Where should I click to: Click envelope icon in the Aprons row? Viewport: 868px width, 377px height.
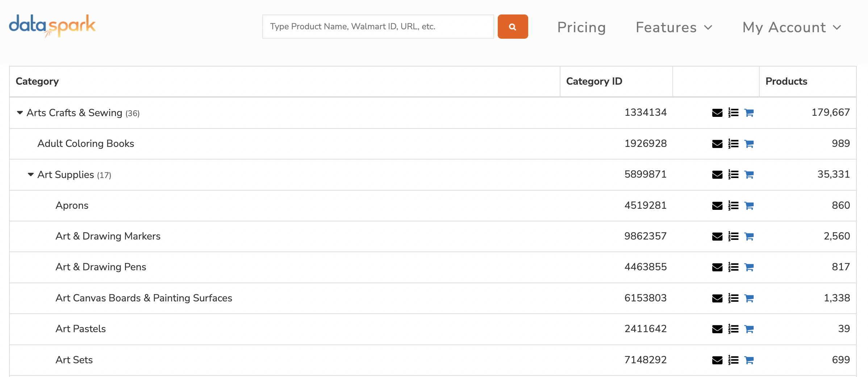click(x=717, y=206)
